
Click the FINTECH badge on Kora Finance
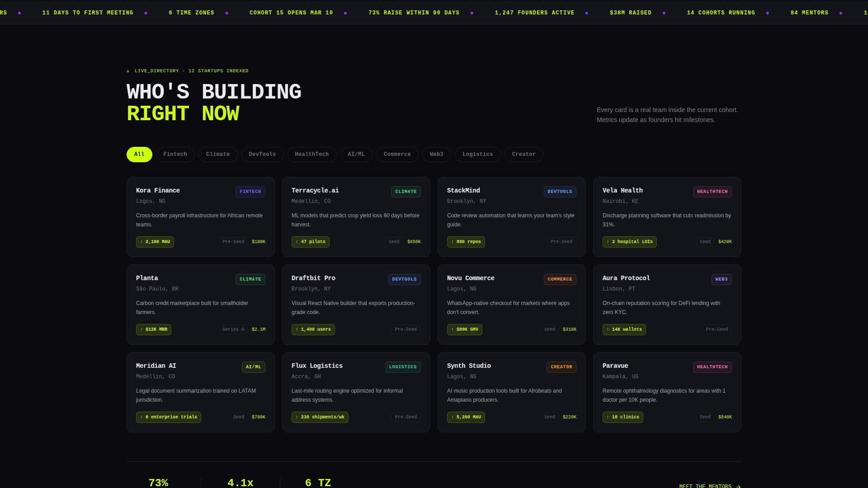[250, 191]
